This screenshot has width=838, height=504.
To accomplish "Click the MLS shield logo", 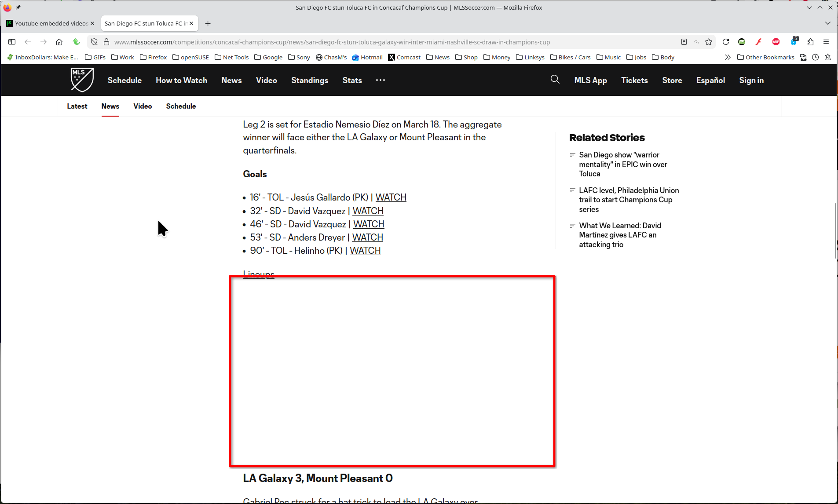I will coord(82,80).
